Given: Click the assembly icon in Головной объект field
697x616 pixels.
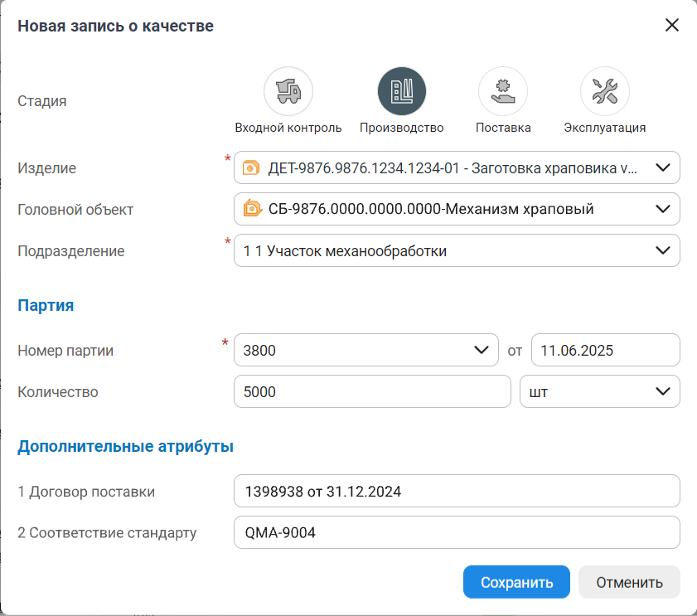Looking at the screenshot, I should (x=252, y=209).
